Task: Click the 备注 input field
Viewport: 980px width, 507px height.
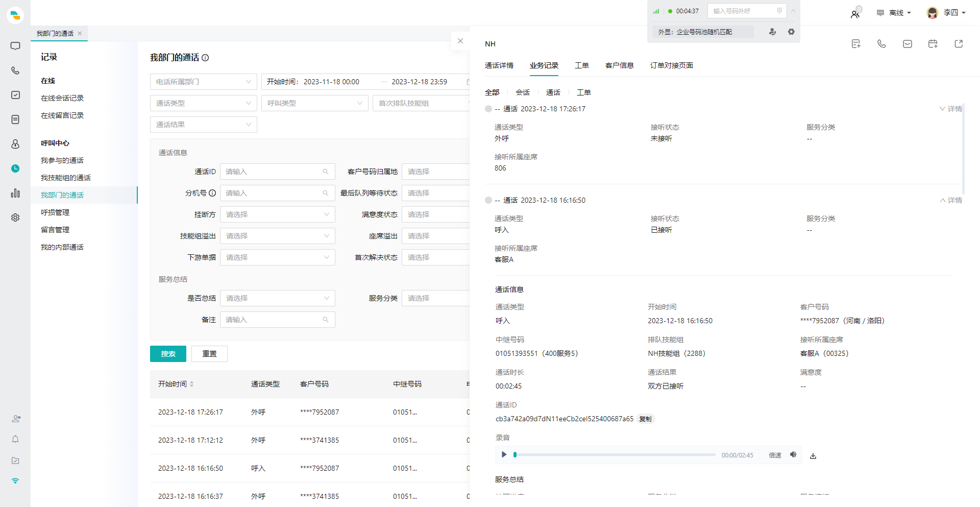Action: (278, 320)
